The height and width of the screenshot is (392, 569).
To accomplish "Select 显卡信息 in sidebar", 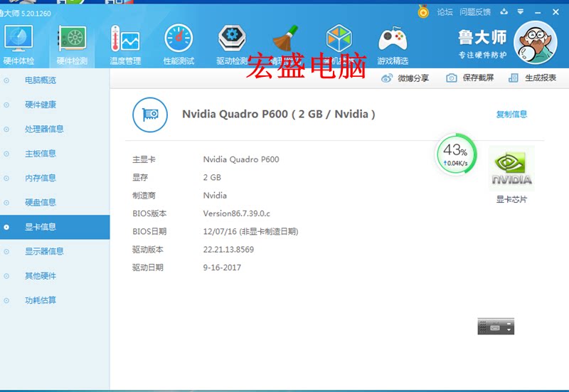I will (x=55, y=227).
